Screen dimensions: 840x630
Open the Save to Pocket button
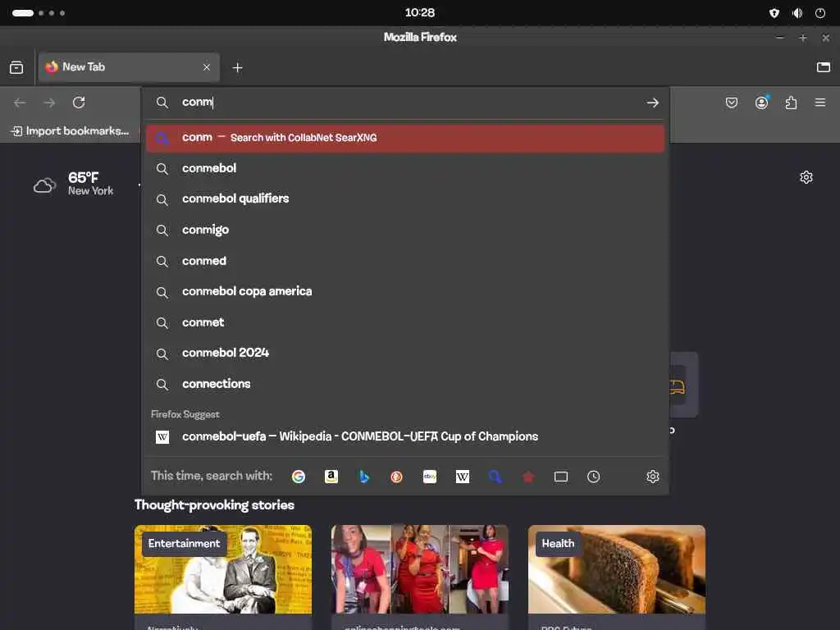pyautogui.click(x=731, y=103)
